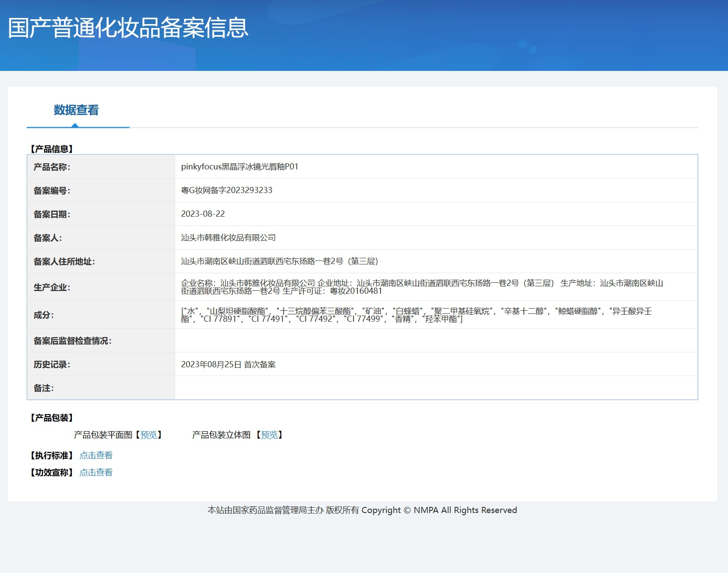Click the 备案人 row label
The height and width of the screenshot is (573, 728).
click(48, 238)
